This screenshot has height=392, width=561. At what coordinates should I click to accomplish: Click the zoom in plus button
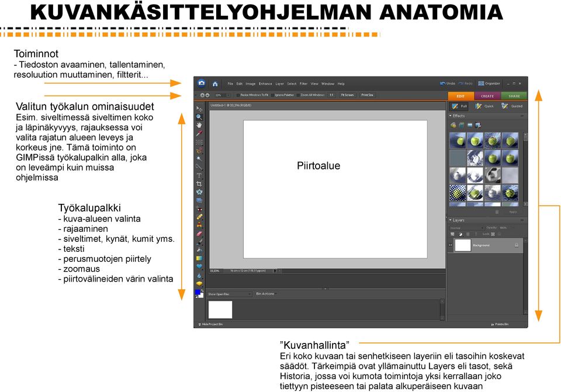[x=202, y=95]
